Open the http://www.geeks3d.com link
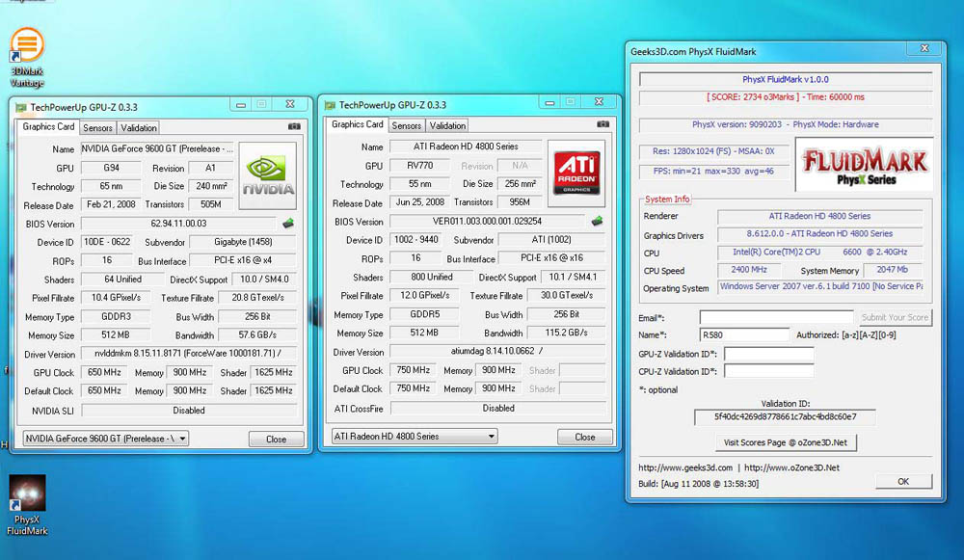Screen dimensions: 964x560 [685, 467]
